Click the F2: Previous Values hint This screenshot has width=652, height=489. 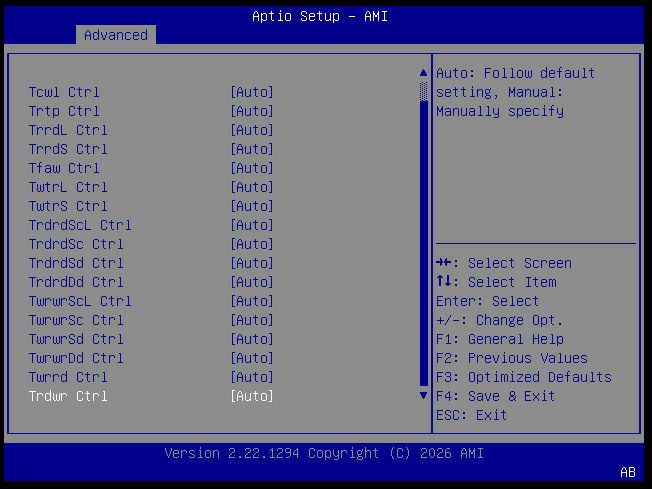(x=511, y=358)
